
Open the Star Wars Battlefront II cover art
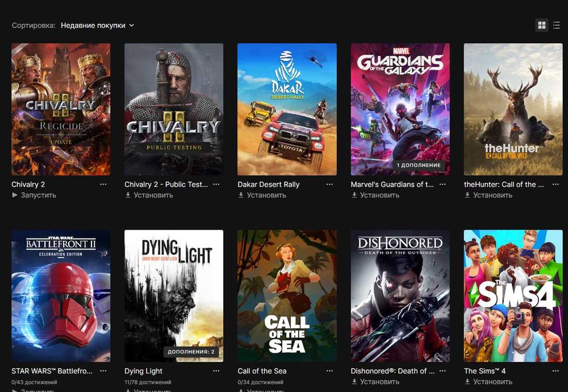pyautogui.click(x=61, y=296)
